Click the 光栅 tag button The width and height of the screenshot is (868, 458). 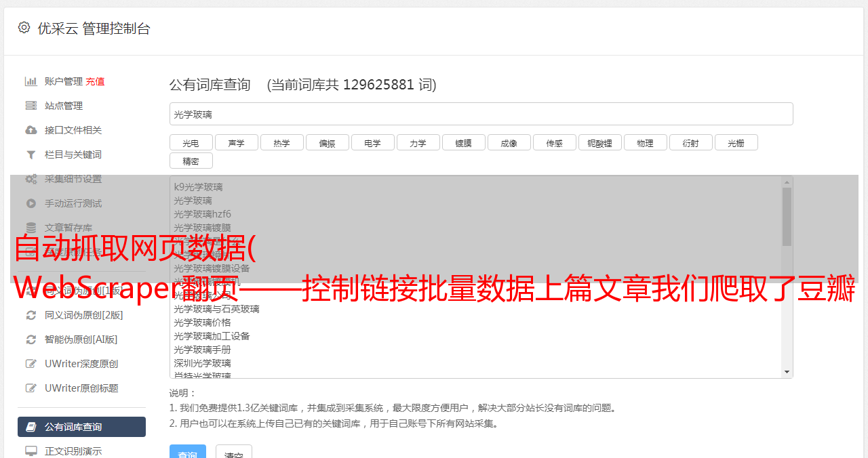click(736, 142)
